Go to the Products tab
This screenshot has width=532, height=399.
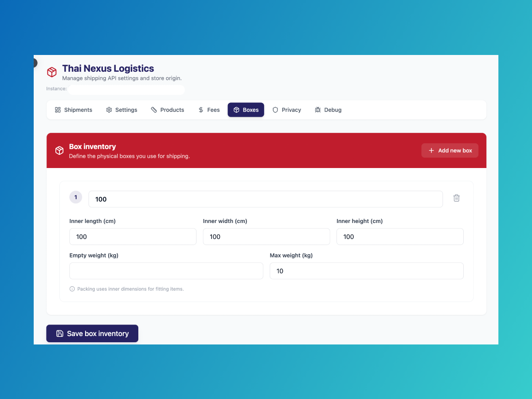point(168,110)
